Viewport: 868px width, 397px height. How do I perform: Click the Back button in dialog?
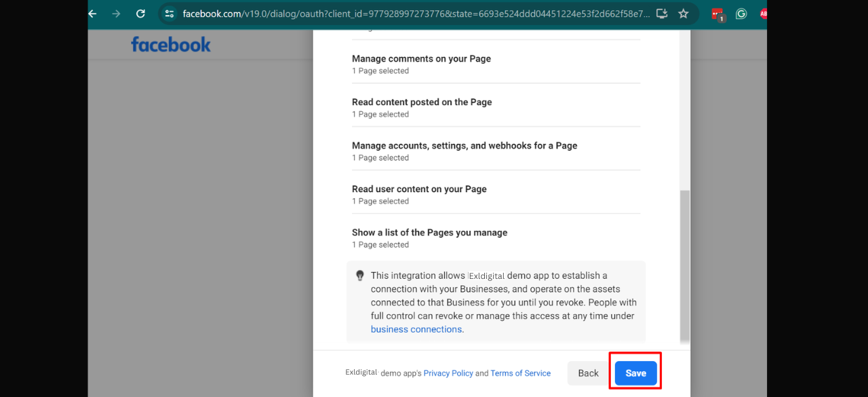(588, 373)
